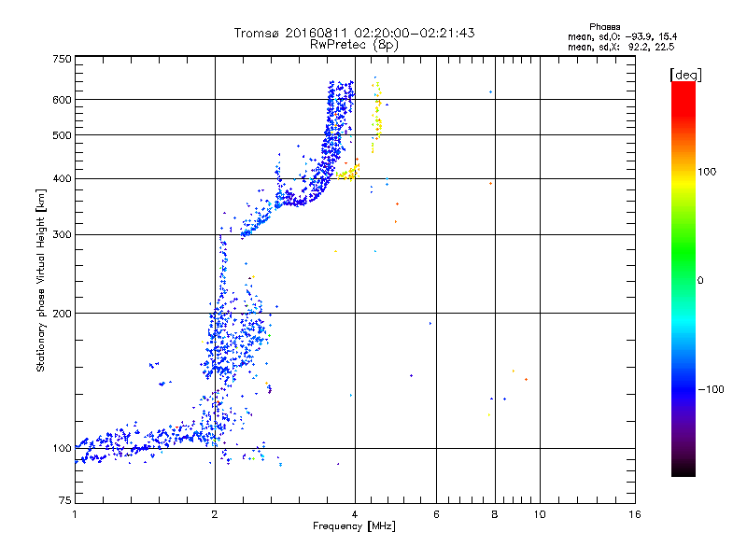The height and width of the screenshot is (560, 747).
Task: Click the x-axis tick label '2'
Action: [x=215, y=514]
